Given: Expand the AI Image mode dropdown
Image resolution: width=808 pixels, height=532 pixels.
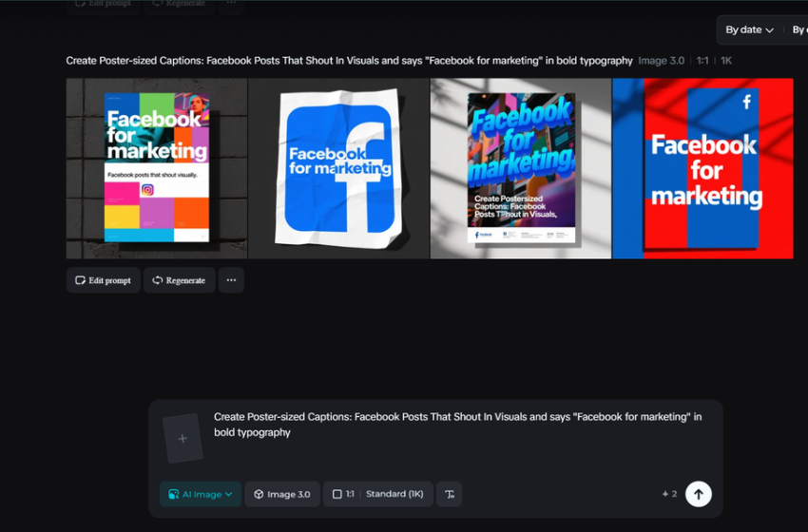Looking at the screenshot, I should point(201,494).
